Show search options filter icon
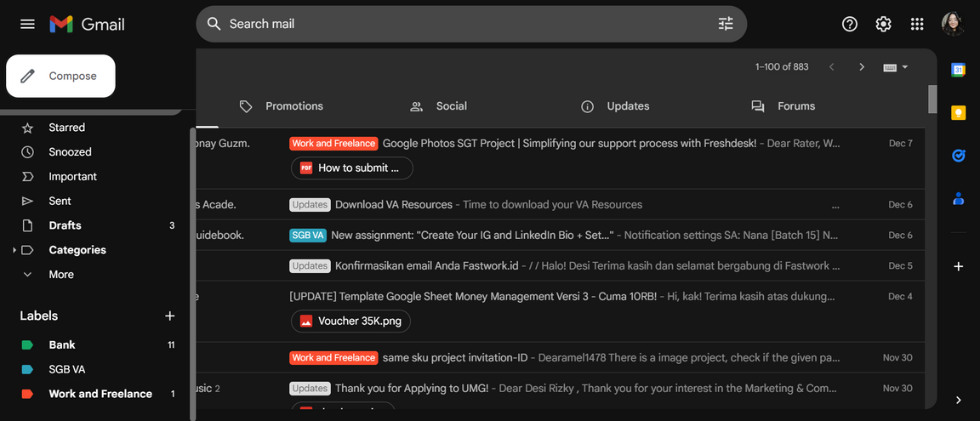This screenshot has width=980, height=421. (725, 24)
